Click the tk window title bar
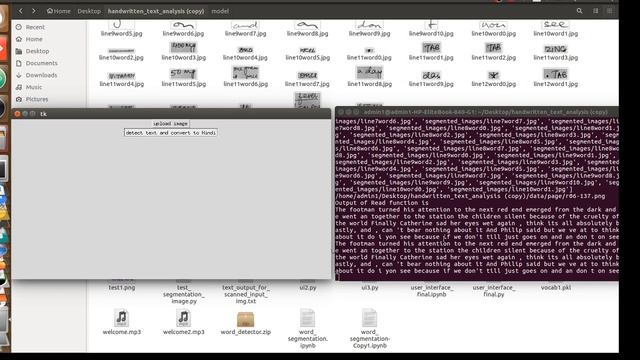Image resolution: width=640 pixels, height=360 pixels. point(171,113)
